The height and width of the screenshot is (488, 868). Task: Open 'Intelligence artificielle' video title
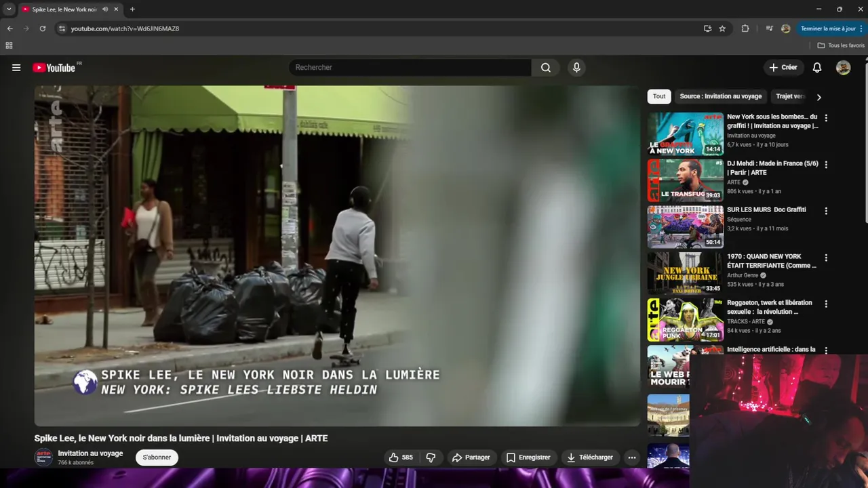click(771, 350)
